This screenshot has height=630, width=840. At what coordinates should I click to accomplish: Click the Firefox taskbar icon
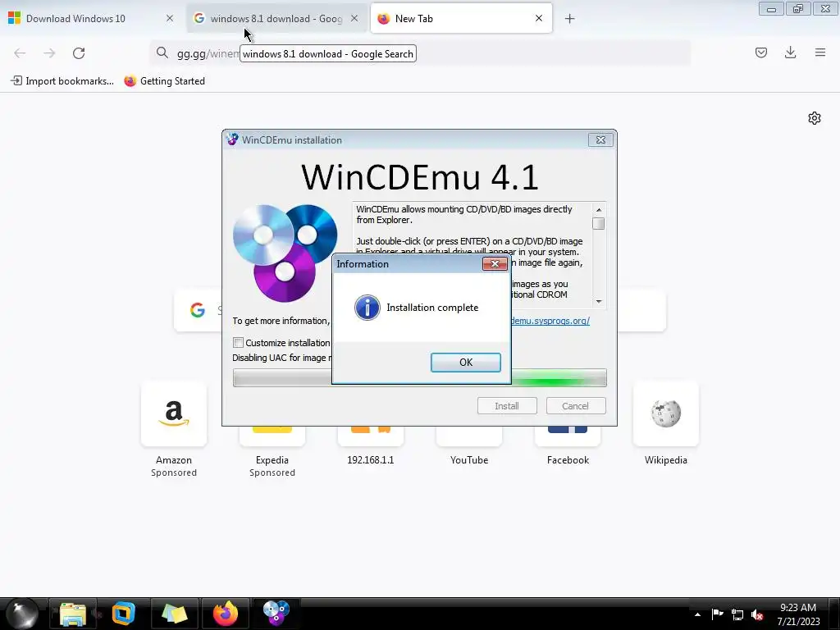click(x=226, y=614)
